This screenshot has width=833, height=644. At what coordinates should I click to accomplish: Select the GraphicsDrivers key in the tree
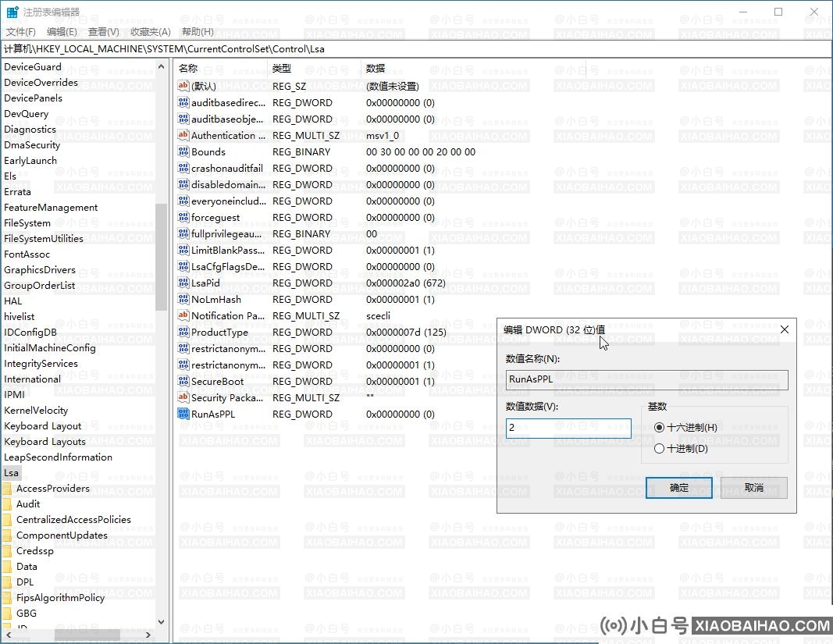tap(39, 270)
